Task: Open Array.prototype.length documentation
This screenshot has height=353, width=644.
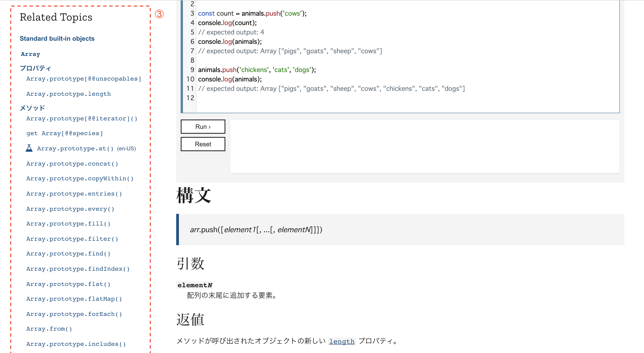Action: pyautogui.click(x=68, y=94)
